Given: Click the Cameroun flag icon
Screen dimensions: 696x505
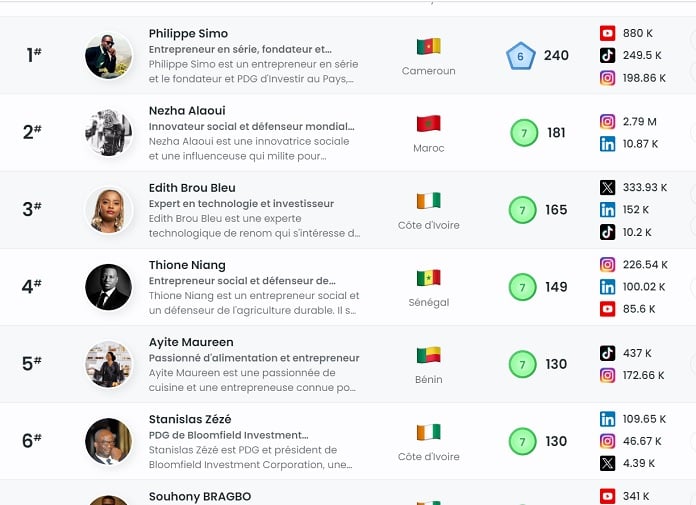Looking at the screenshot, I should coord(428,46).
